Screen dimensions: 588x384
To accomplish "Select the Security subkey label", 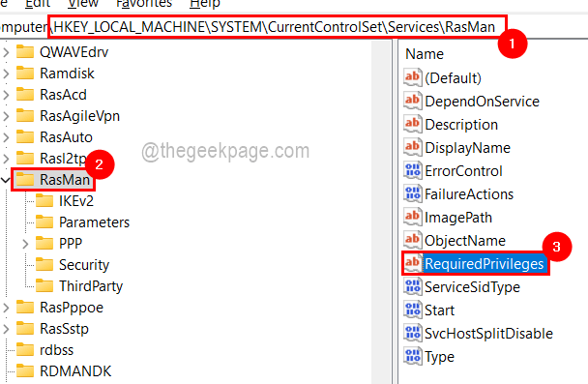I will pos(84,265).
